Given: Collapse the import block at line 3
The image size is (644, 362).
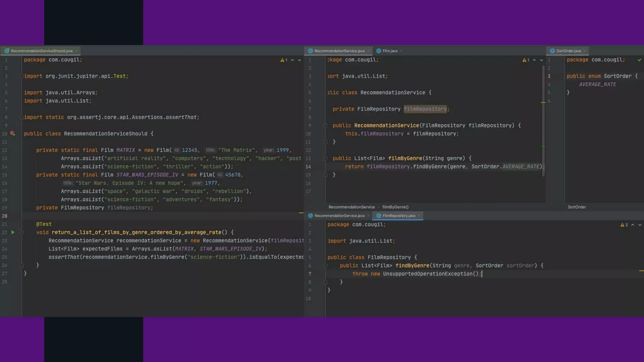Looking at the screenshot, I should coord(21,76).
